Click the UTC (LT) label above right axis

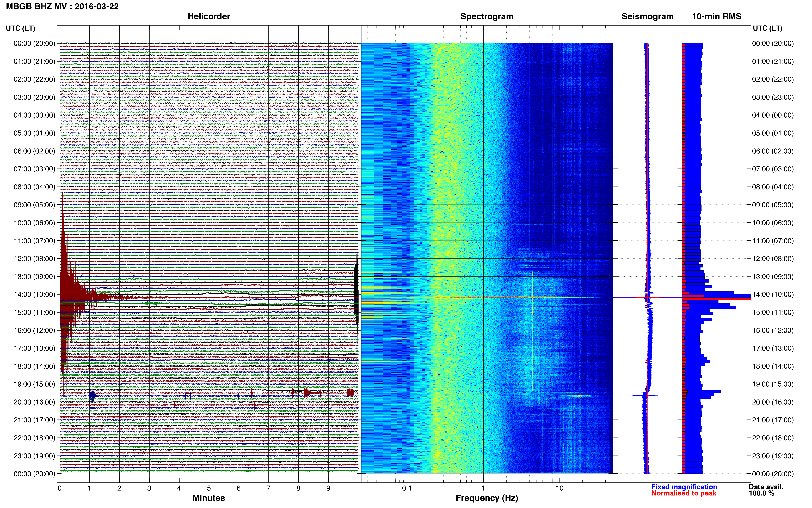coord(767,28)
